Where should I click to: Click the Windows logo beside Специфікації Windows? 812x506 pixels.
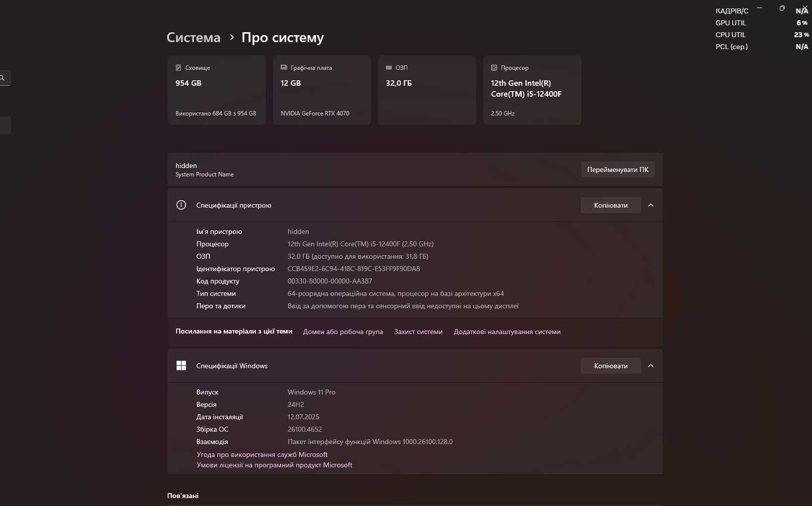tap(181, 366)
